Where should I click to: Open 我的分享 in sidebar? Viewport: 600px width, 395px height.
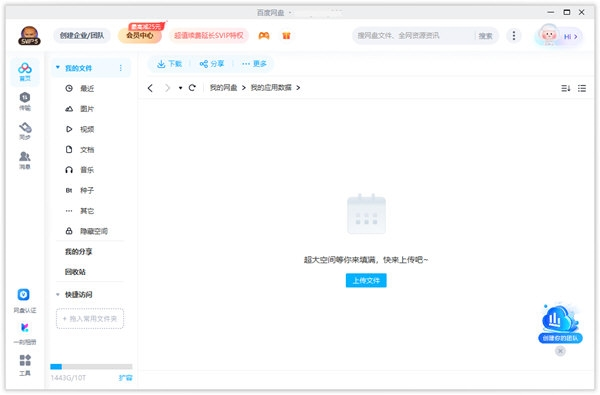pos(78,251)
